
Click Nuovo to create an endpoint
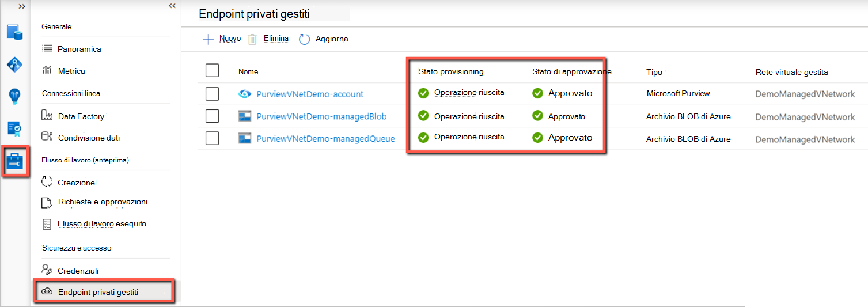pyautogui.click(x=230, y=39)
